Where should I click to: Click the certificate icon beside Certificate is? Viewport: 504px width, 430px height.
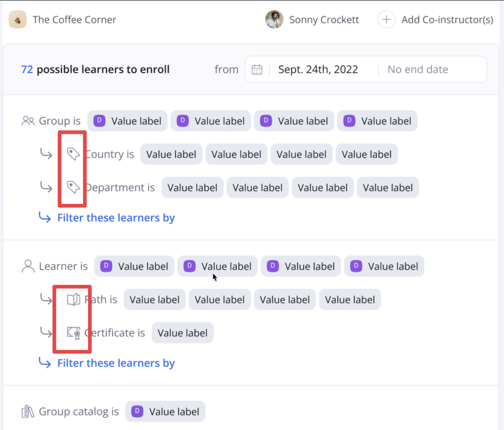click(x=73, y=333)
